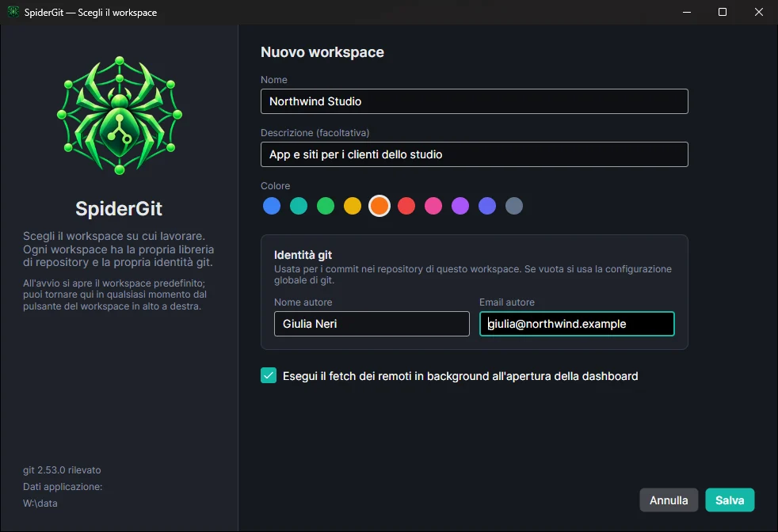Save the workspace with Salva
Screen dimensions: 778x532
(730, 500)
